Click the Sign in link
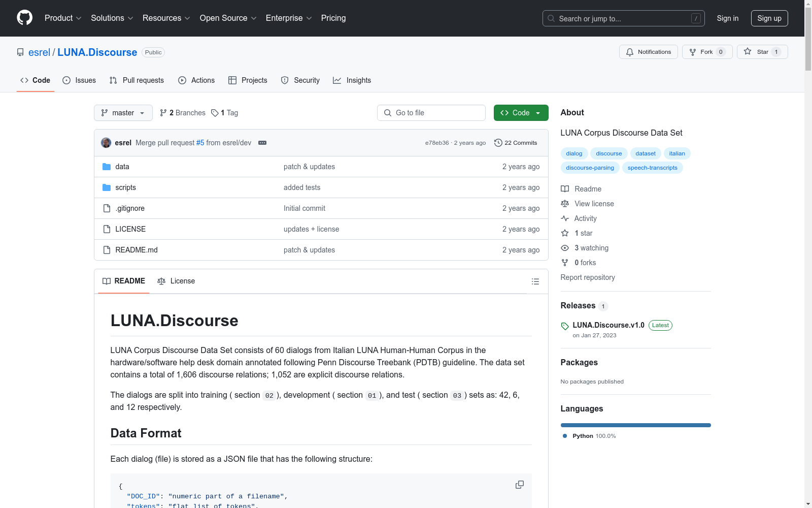The height and width of the screenshot is (508, 812). pyautogui.click(x=728, y=18)
